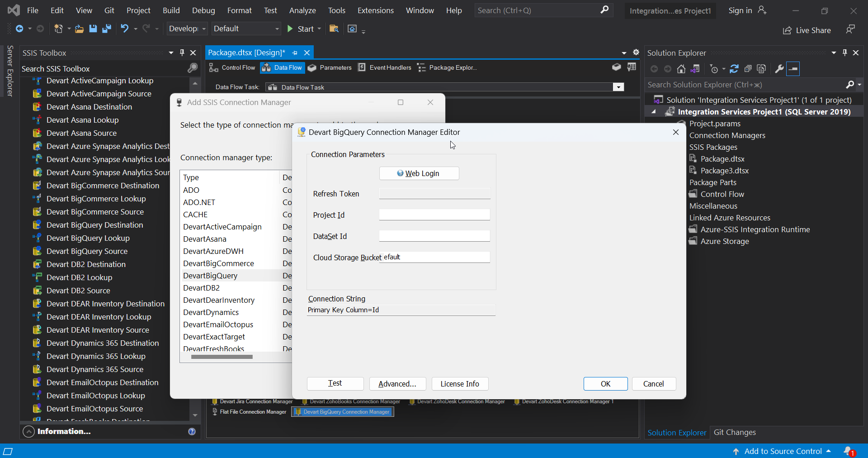Open SSIS package settings gear icon

[x=636, y=52]
